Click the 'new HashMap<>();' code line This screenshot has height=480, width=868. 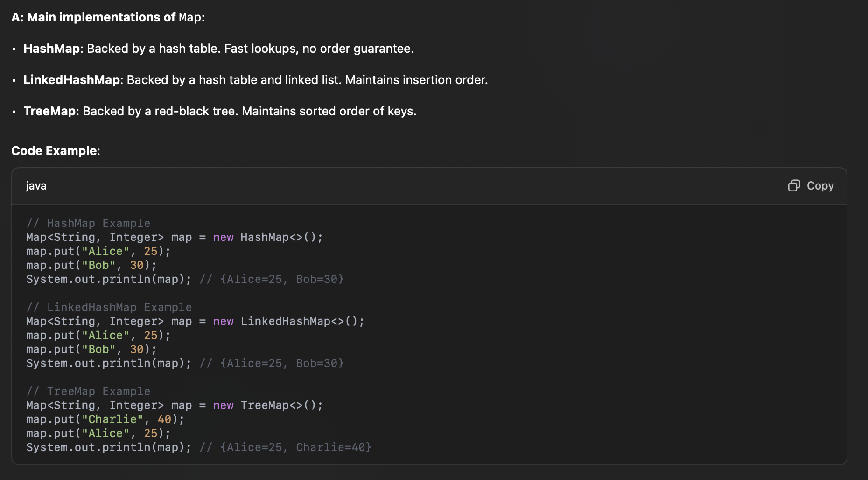(175, 237)
